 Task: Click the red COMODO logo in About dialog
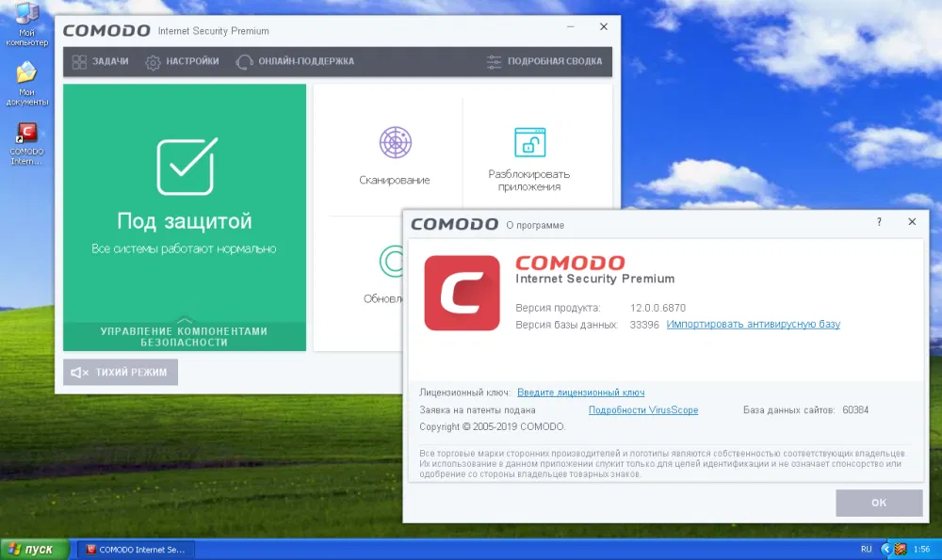click(x=462, y=293)
